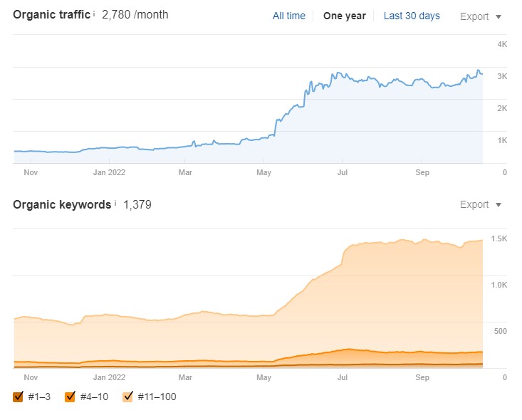
Task: Switch to the All time range
Action: pyautogui.click(x=288, y=16)
